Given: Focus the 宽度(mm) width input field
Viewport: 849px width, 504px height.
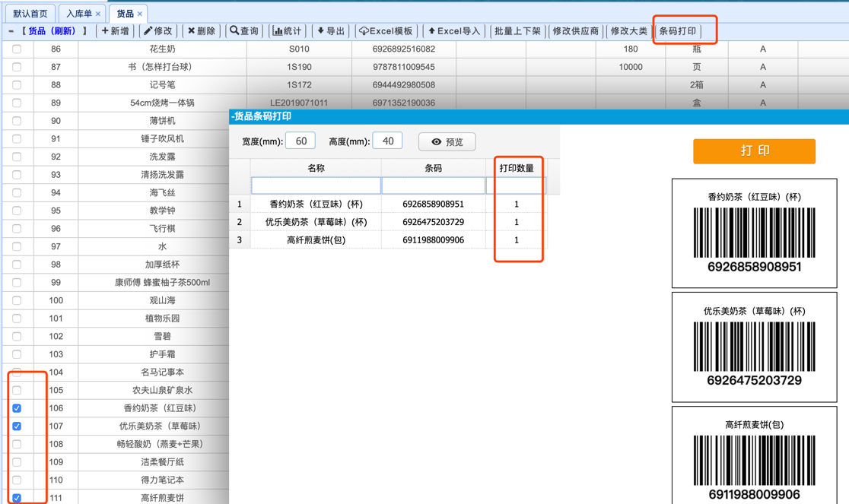Looking at the screenshot, I should [300, 141].
